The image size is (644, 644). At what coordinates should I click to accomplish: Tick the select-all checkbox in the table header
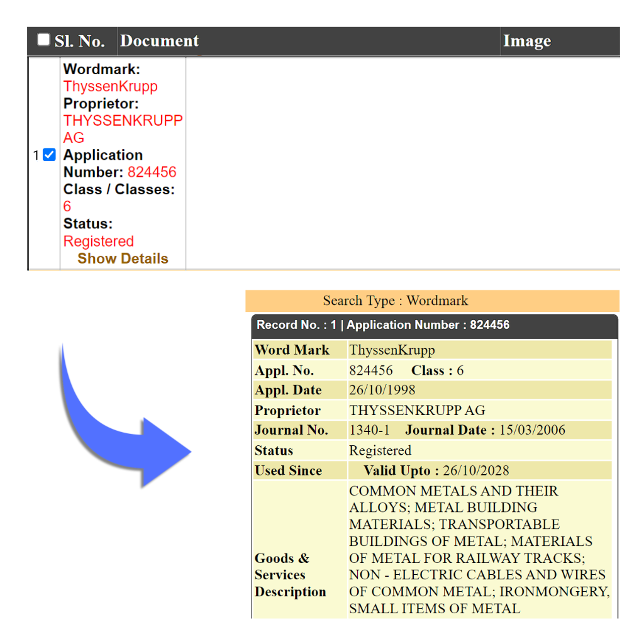(43, 40)
